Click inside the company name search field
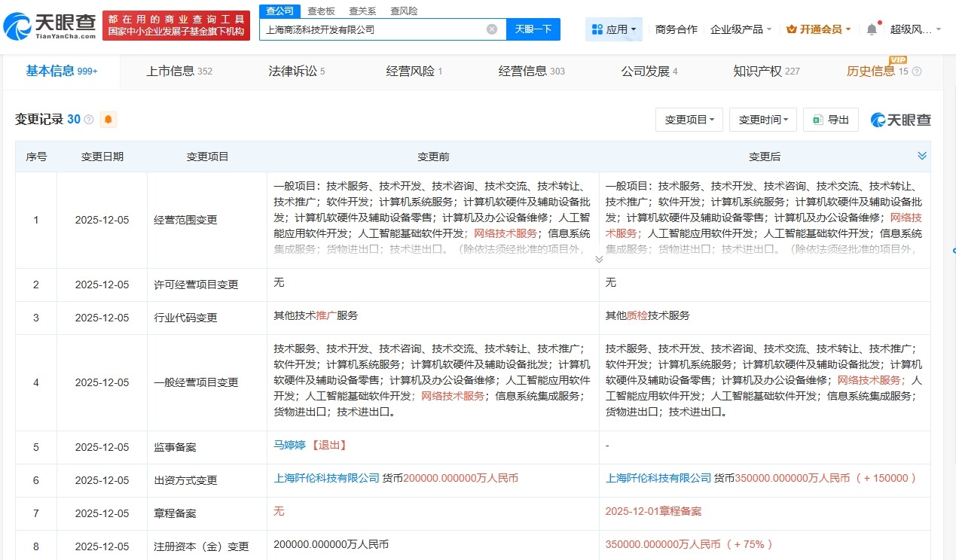Image resolution: width=956 pixels, height=560 pixels. click(x=377, y=29)
